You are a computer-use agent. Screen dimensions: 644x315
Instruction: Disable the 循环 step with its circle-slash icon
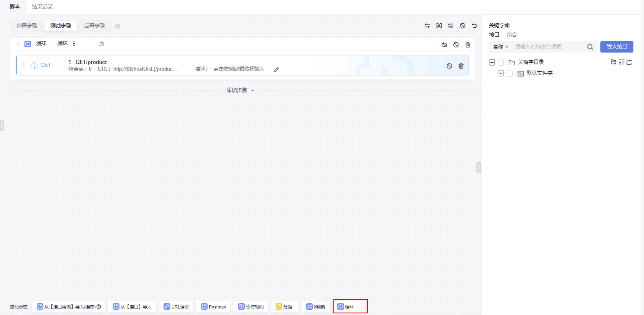(456, 45)
